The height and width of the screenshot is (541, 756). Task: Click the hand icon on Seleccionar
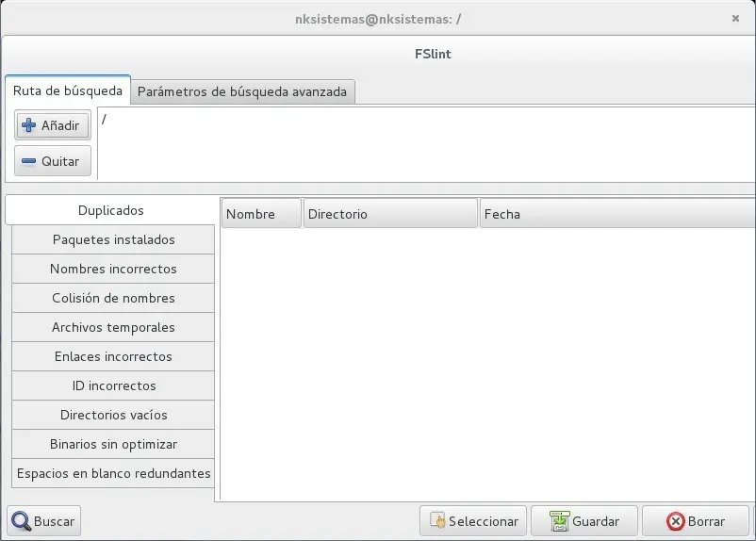437,521
